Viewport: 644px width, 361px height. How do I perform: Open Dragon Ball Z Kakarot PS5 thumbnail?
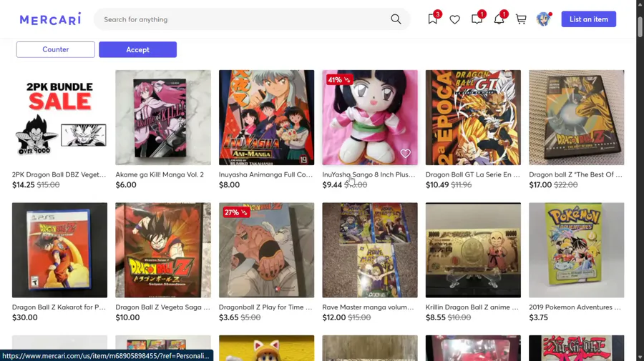(x=59, y=249)
